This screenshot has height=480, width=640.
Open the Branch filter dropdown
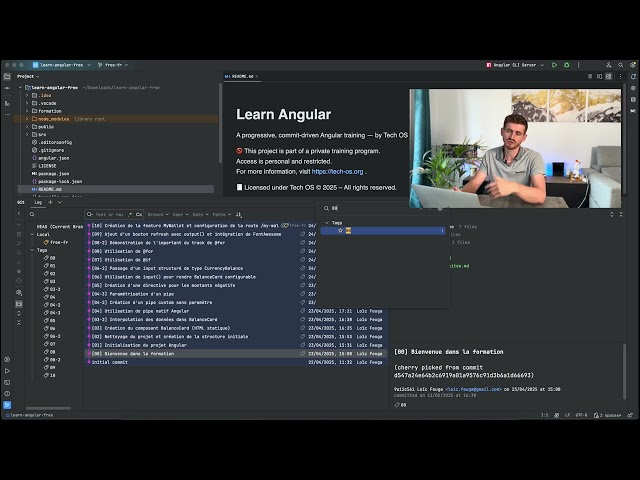pyautogui.click(x=158, y=214)
